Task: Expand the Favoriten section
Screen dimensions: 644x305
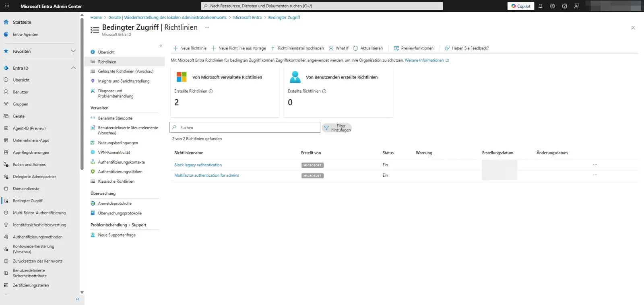Action: (73, 51)
